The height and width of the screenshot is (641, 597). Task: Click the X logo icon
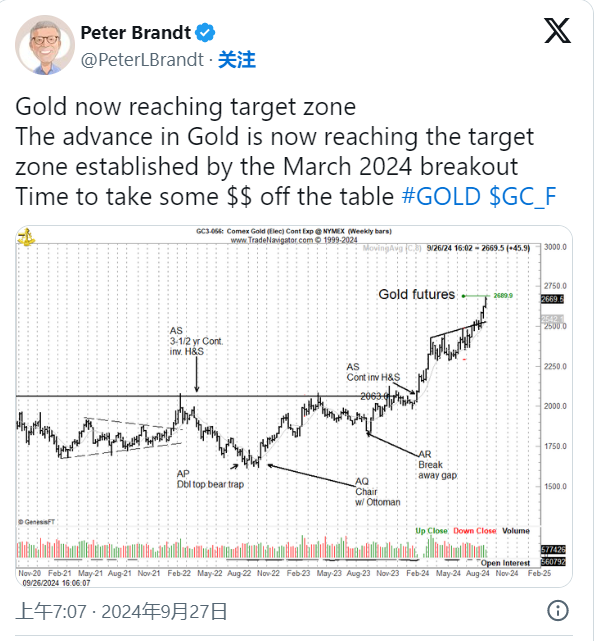pyautogui.click(x=557, y=31)
